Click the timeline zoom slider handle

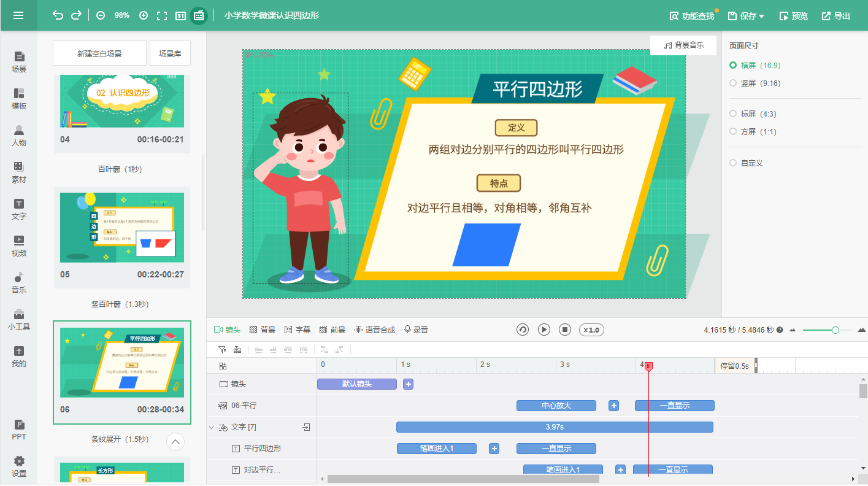(835, 330)
